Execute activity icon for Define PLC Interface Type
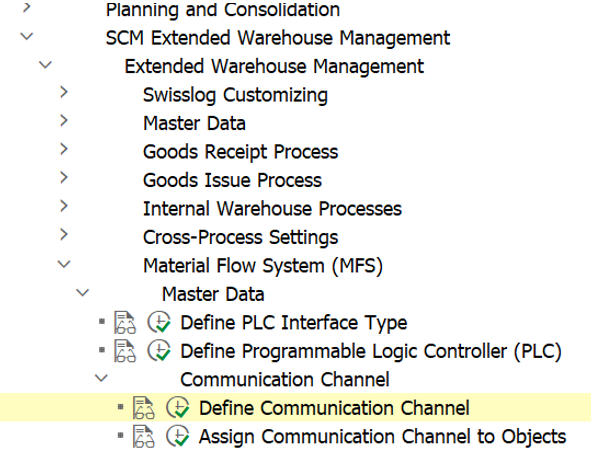This screenshot has height=457, width=591. (x=159, y=323)
